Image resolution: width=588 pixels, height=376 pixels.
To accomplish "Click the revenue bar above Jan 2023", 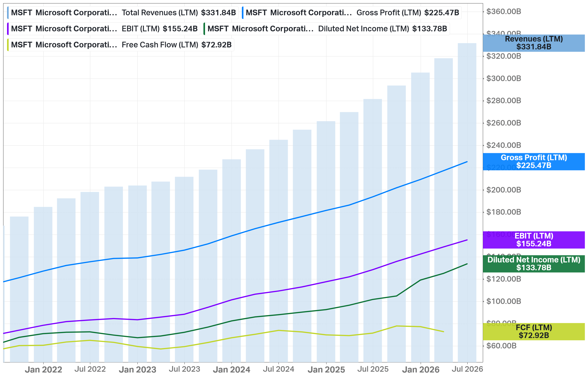I will point(138,274).
